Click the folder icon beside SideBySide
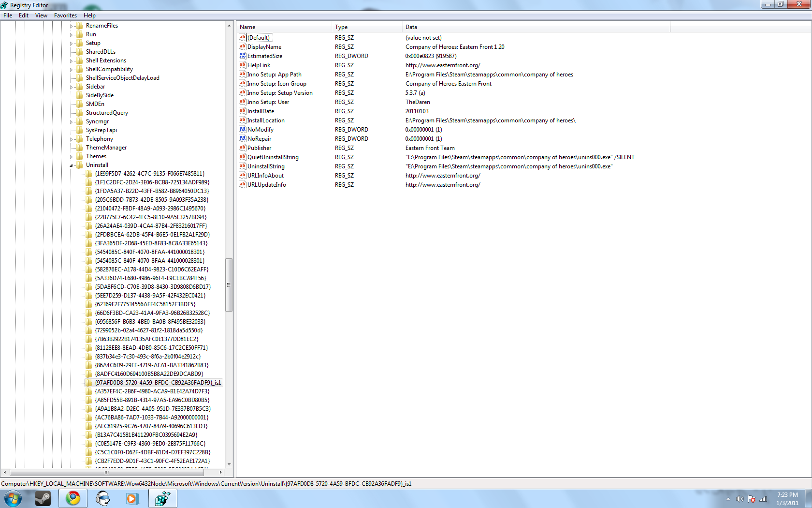The height and width of the screenshot is (508, 812). (80, 95)
